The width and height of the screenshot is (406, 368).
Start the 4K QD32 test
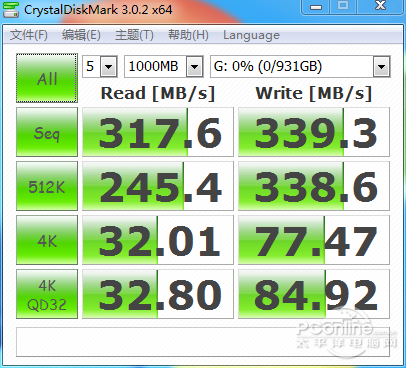(47, 294)
